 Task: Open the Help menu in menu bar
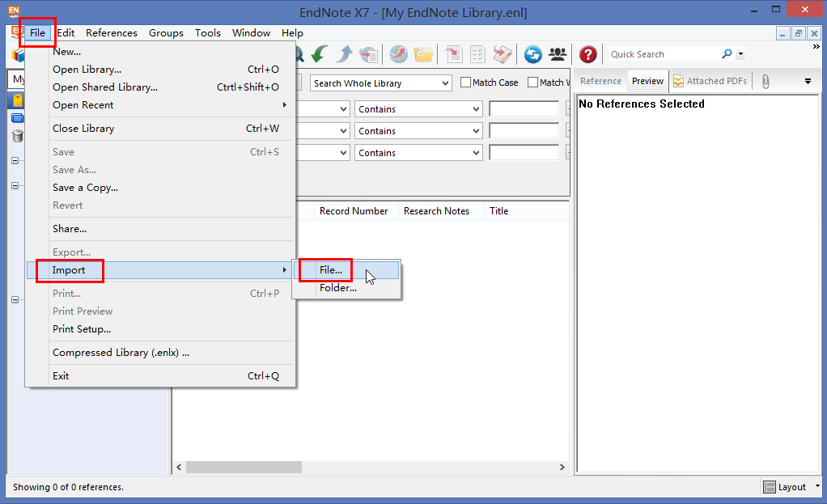(292, 32)
